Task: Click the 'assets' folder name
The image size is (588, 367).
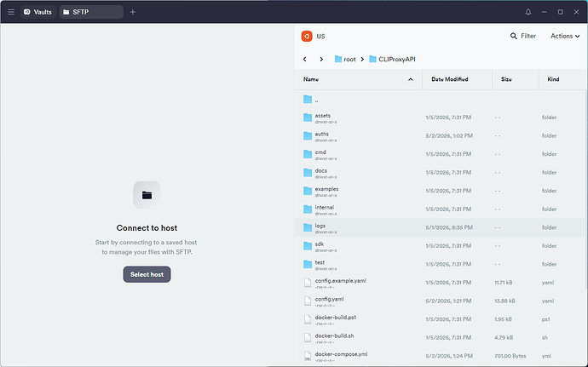Action: point(323,116)
